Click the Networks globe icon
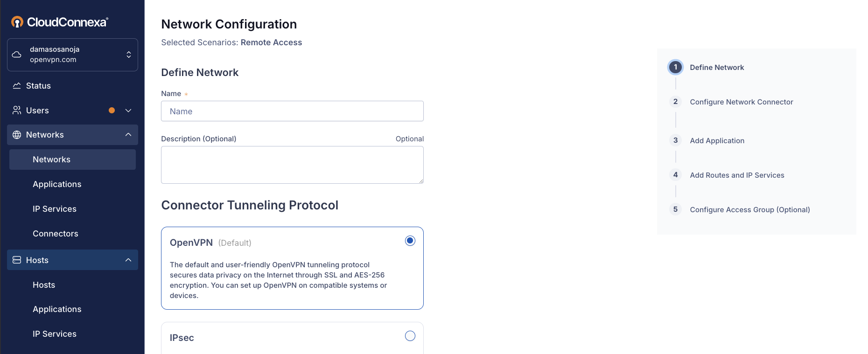The image size is (868, 354). tap(17, 135)
